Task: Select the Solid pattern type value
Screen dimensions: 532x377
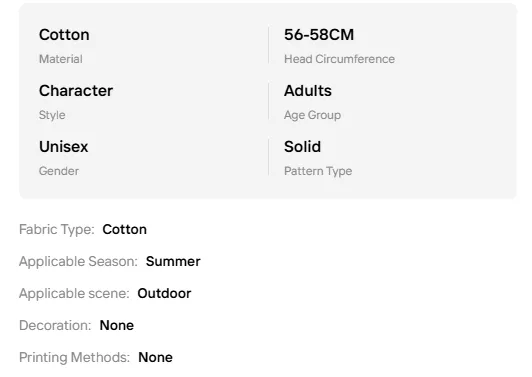Action: click(x=302, y=147)
